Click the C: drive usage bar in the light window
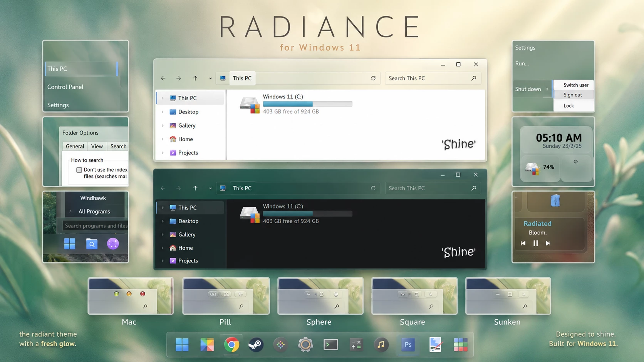The width and height of the screenshot is (644, 362). coord(307,104)
